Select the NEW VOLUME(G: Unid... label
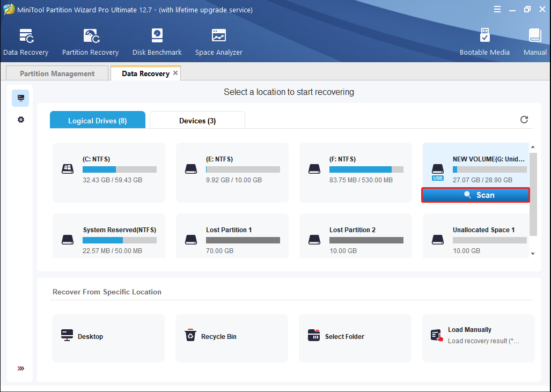The height and width of the screenshot is (392, 551). [488, 159]
